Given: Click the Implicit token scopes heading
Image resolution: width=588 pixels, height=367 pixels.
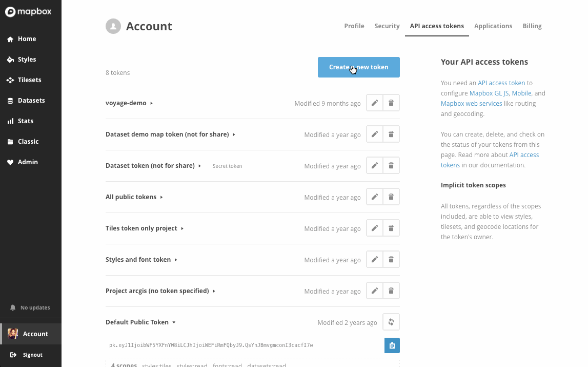Looking at the screenshot, I should point(473,185).
